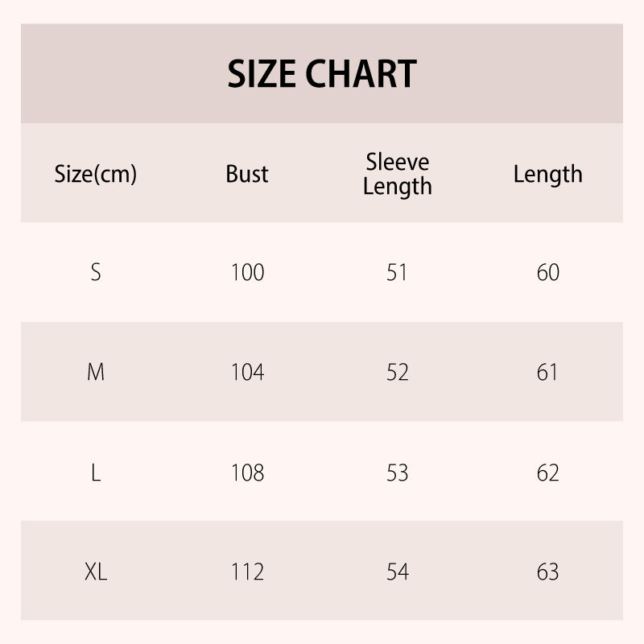This screenshot has height=644, width=644.
Task: Click the L size row label
Action: pyautogui.click(x=96, y=473)
